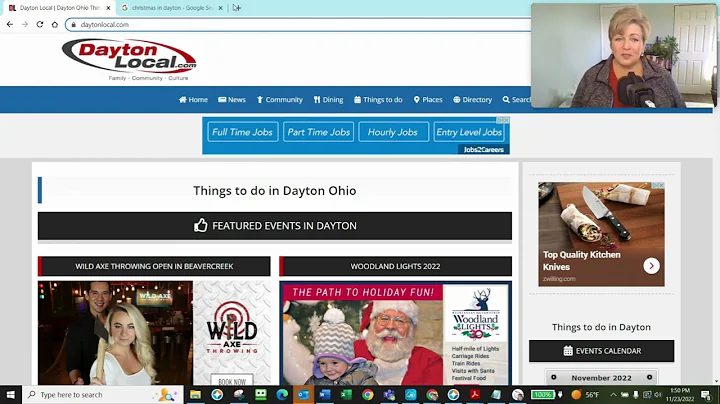Open the Woodland Lights 2022 heading
The image size is (720, 404).
pyautogui.click(x=395, y=266)
